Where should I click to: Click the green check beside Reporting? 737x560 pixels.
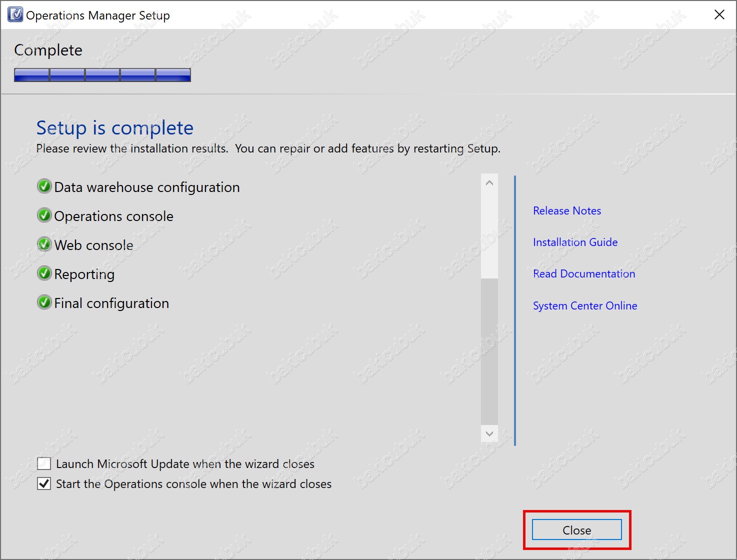44,273
